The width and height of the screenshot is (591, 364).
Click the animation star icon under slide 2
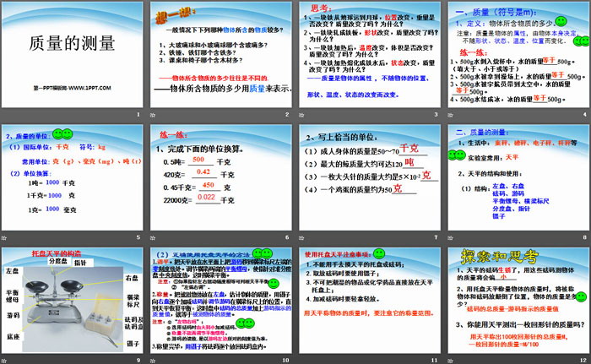(153, 115)
